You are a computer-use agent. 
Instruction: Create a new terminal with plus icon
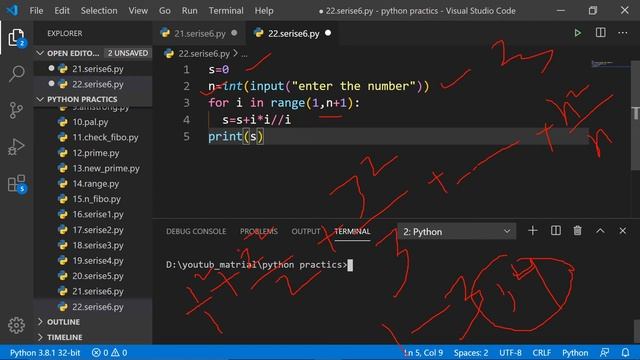(532, 231)
